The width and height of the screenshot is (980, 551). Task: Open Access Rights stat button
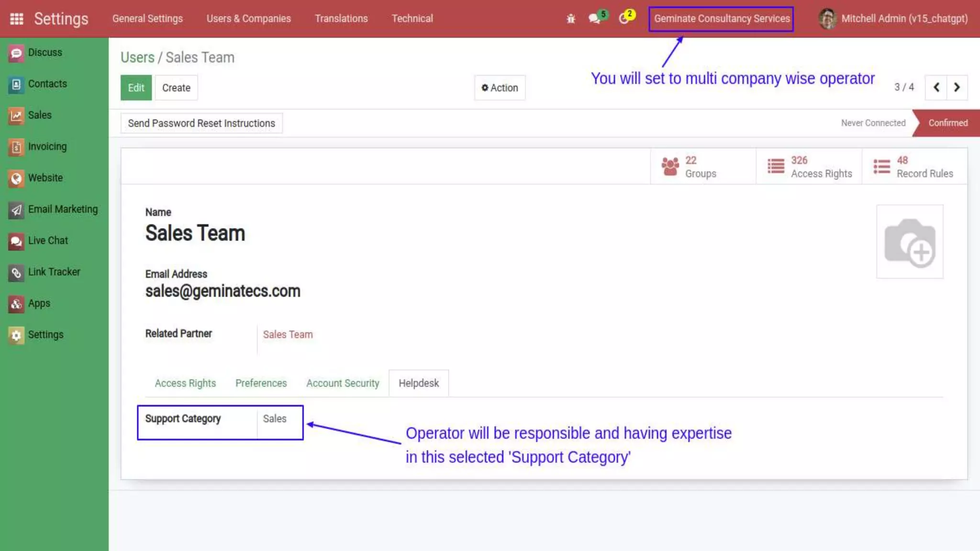coord(809,167)
